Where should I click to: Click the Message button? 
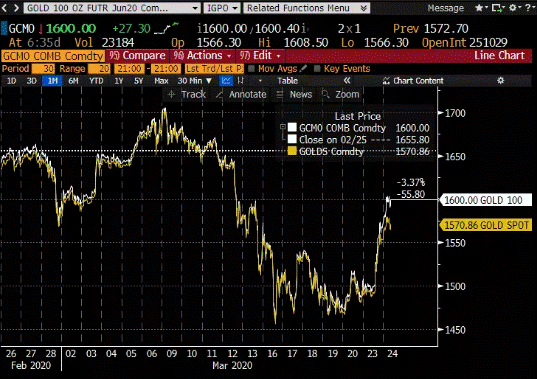click(x=446, y=8)
